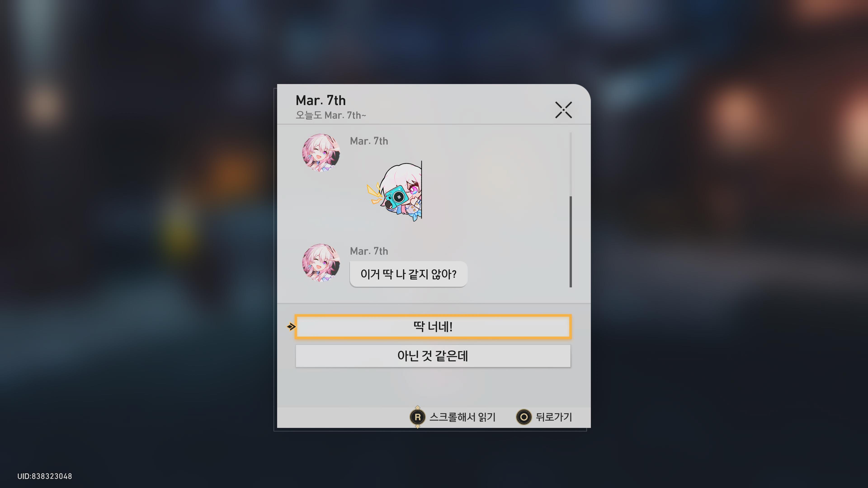Viewport: 868px width, 488px height.
Task: Choose the reply 아닌 것 같은데
Action: (x=433, y=356)
